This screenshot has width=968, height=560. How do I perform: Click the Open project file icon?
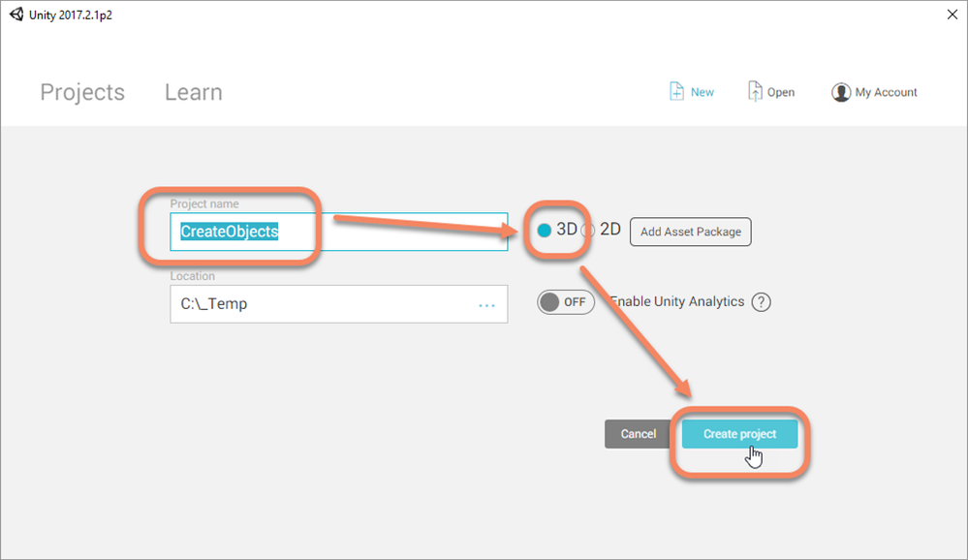(755, 91)
